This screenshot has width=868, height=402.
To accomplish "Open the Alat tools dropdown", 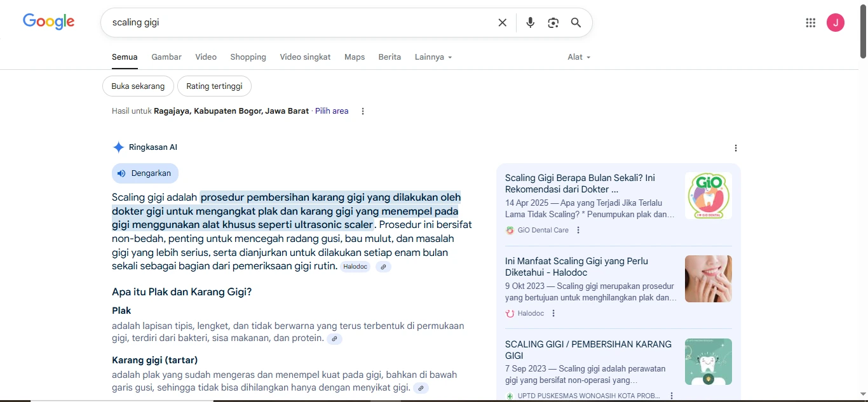I will click(x=579, y=57).
